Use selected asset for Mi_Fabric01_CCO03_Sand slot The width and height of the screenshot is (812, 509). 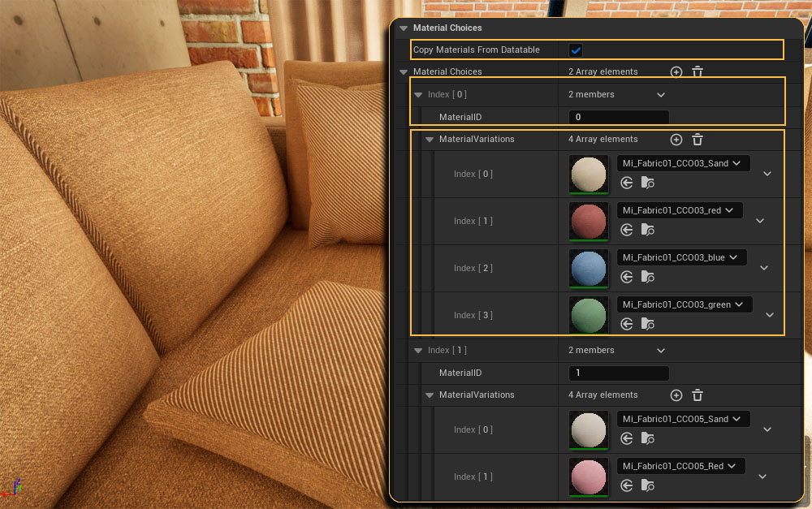[x=627, y=183]
